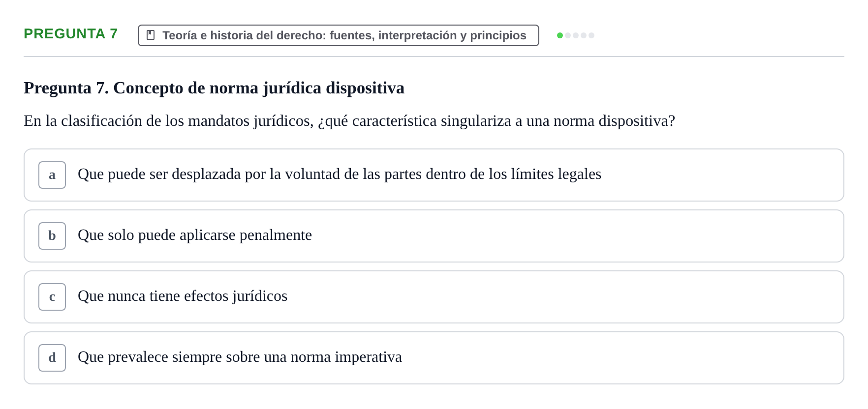Choose 'Que puede ser desplazada por la voluntad' text
The height and width of the screenshot is (409, 868).
click(x=340, y=174)
